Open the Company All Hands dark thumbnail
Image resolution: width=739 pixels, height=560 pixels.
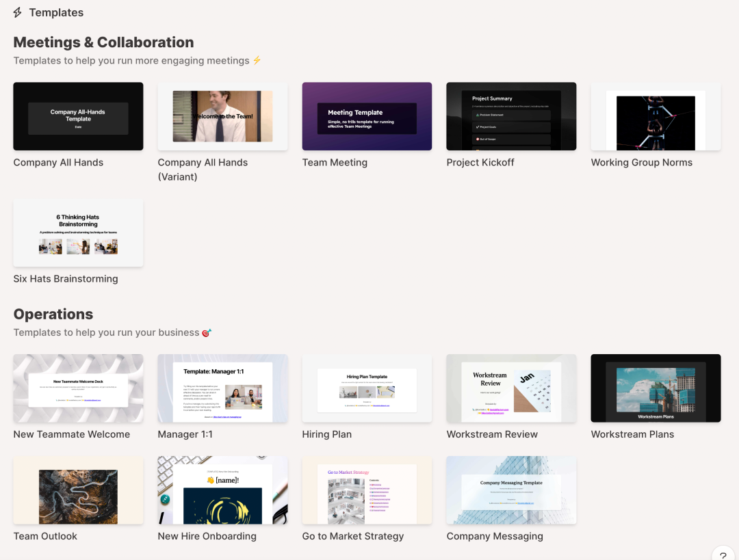78,116
